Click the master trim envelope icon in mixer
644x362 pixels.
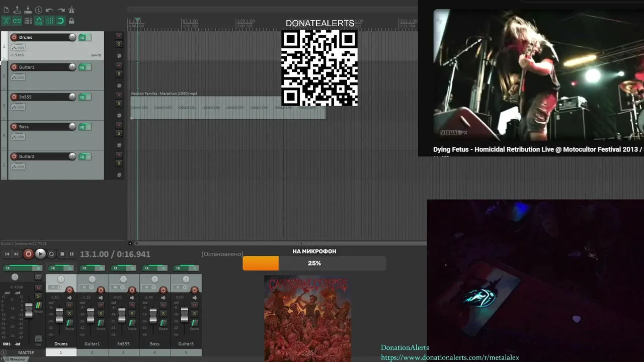[x=38, y=339]
